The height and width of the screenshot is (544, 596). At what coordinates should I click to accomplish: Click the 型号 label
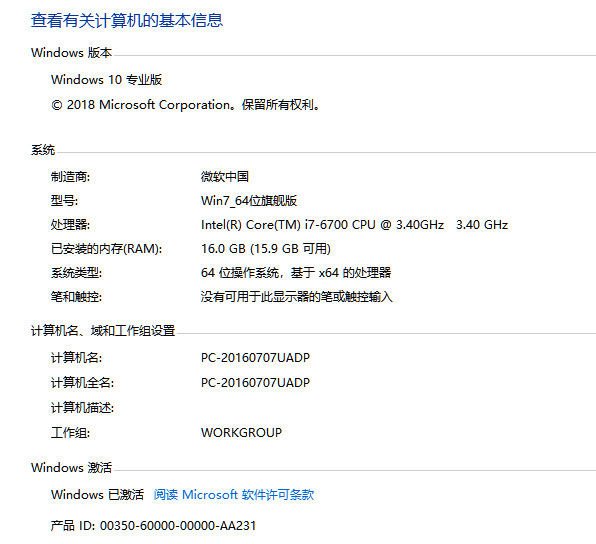pyautogui.click(x=64, y=200)
